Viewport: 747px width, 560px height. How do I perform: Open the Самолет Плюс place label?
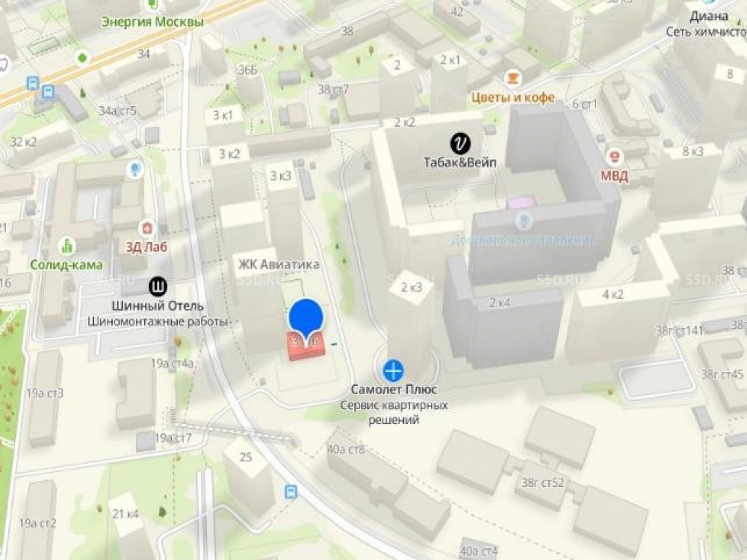pos(394,390)
